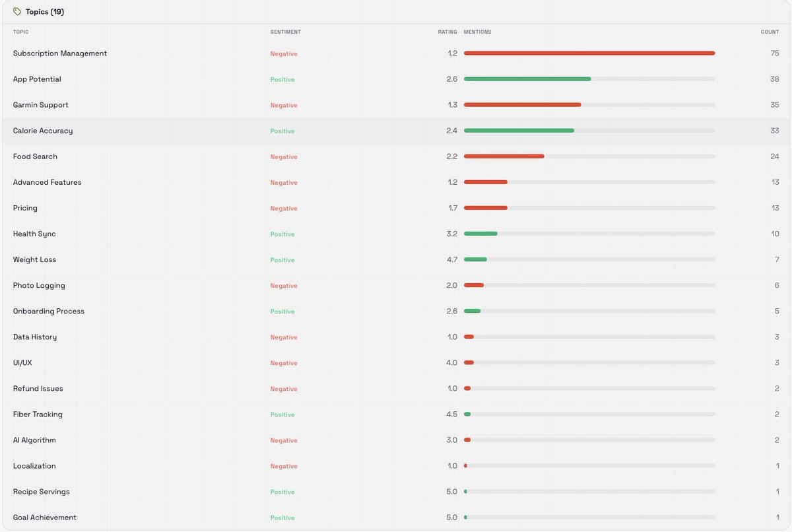Select the Goal Achievement row
This screenshot has width=792, height=532.
[x=396, y=517]
